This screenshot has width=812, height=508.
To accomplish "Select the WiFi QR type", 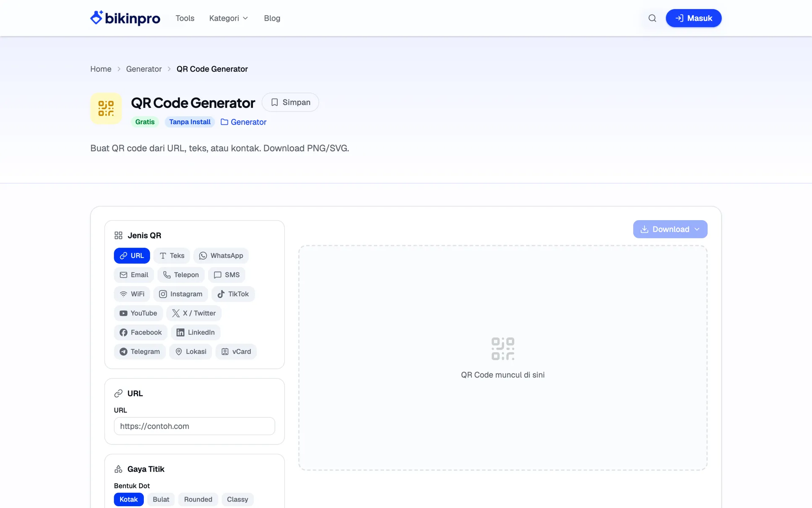I will tap(132, 294).
